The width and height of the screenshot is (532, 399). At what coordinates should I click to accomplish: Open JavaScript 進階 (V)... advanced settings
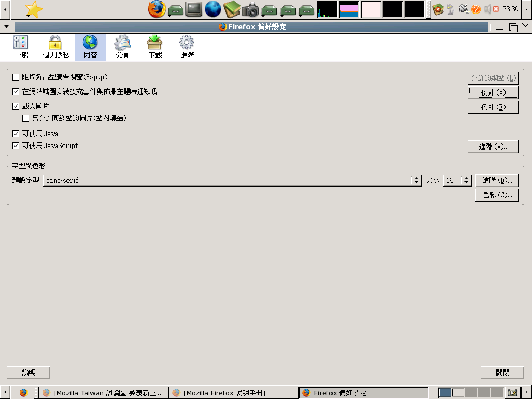(x=493, y=147)
